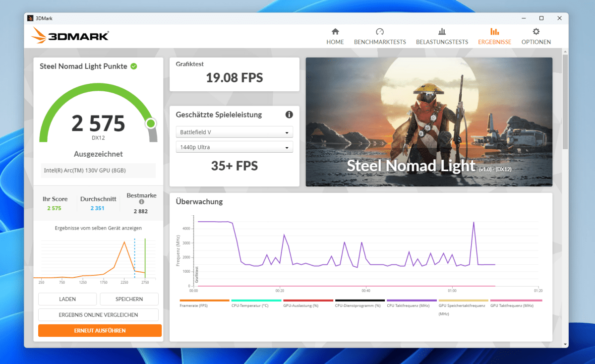Click the 35+ FPS estimate text
The image size is (595, 364).
235,166
